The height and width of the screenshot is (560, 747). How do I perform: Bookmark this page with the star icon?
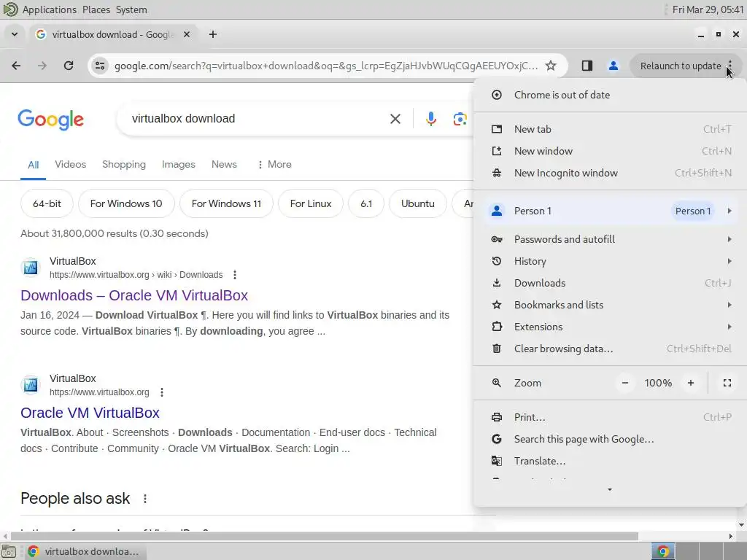[x=551, y=66]
